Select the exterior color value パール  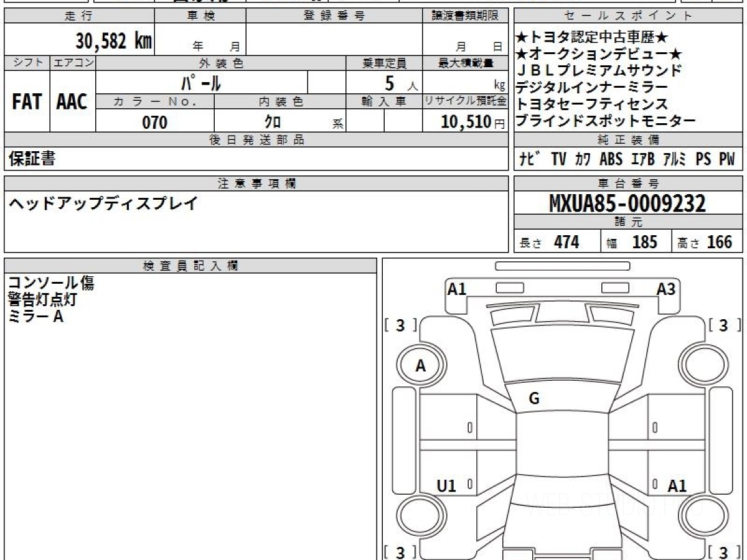tap(200, 82)
